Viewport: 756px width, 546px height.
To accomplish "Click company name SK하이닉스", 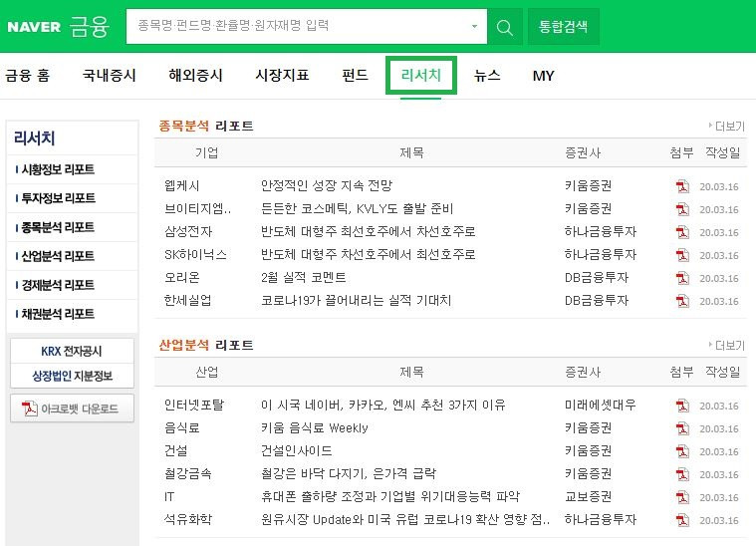I will click(195, 255).
